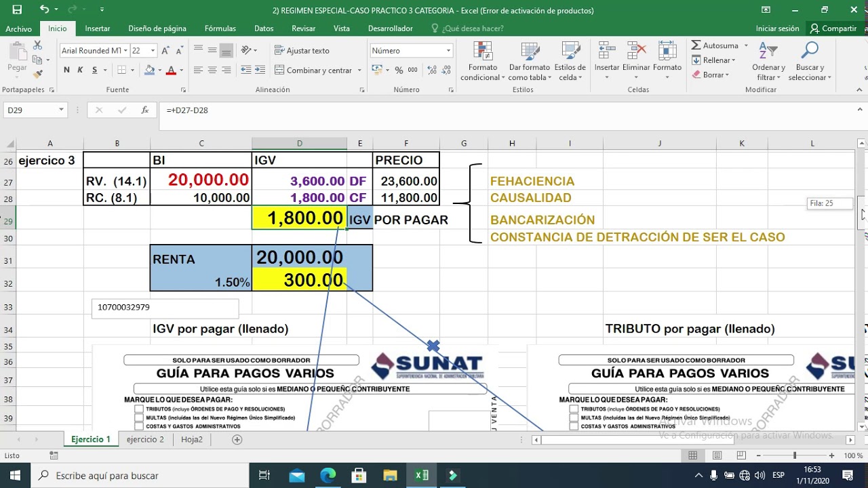Open Microsoft Edge from the taskbar
The width and height of the screenshot is (868, 488).
[x=328, y=475]
